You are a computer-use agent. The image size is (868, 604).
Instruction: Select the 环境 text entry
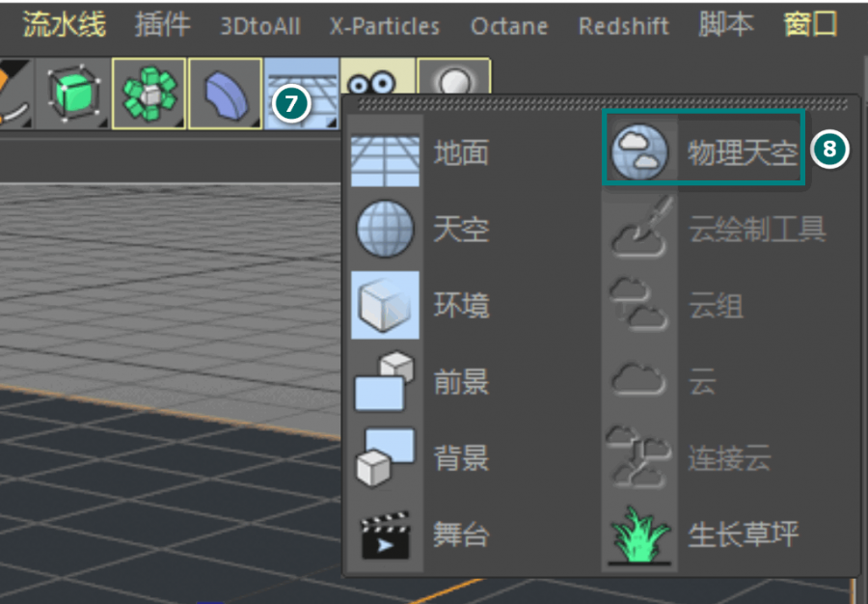point(461,305)
